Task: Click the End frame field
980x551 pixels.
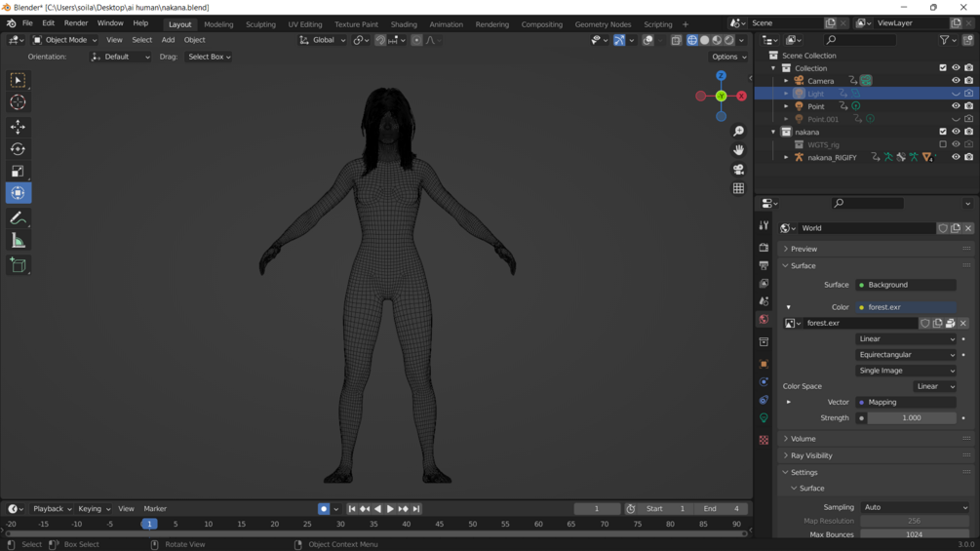Action: pyautogui.click(x=721, y=509)
